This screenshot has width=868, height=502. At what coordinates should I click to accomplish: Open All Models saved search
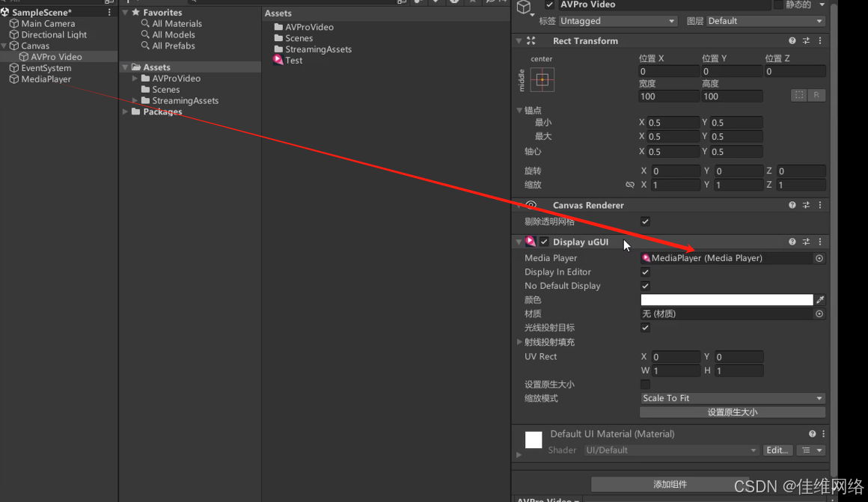pyautogui.click(x=174, y=34)
